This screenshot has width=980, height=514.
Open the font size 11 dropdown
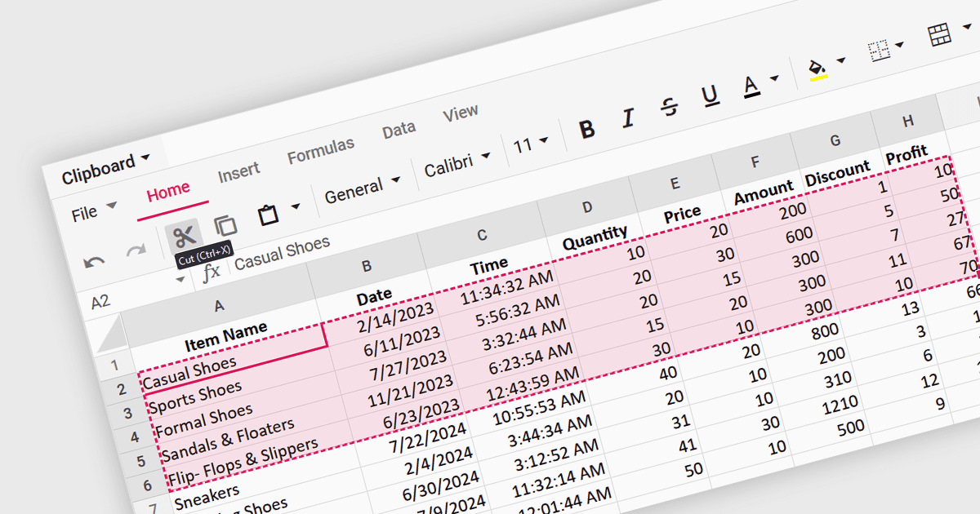tap(531, 145)
